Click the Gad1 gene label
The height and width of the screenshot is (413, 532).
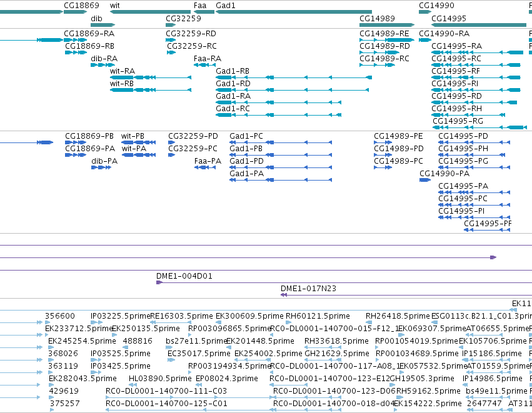[225, 6]
